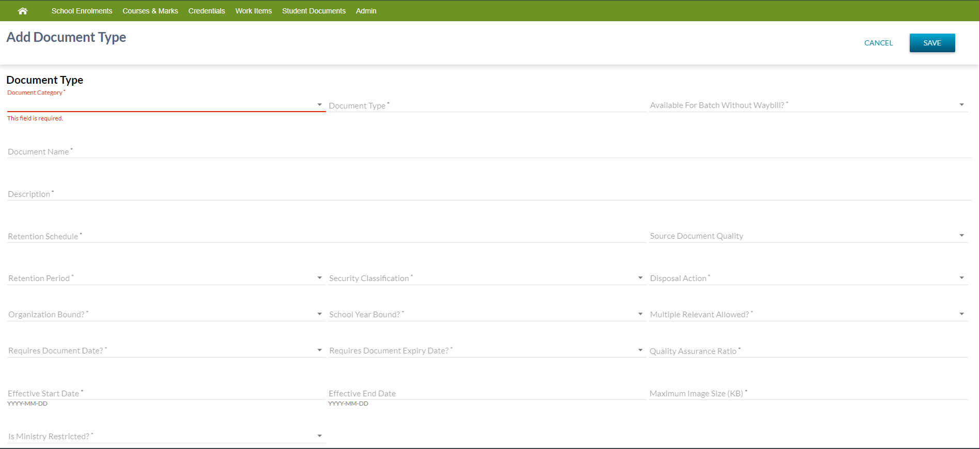Click the Save button
The height and width of the screenshot is (449, 980).
(931, 43)
